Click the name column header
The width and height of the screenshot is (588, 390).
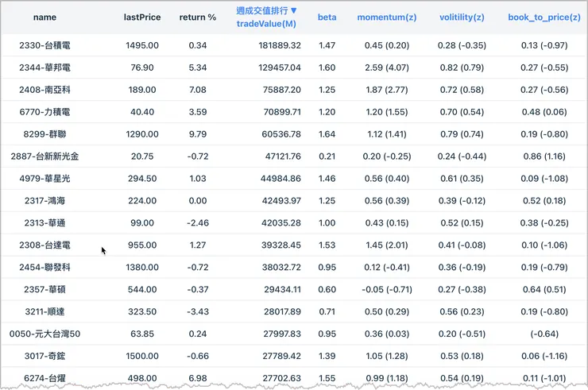[45, 17]
